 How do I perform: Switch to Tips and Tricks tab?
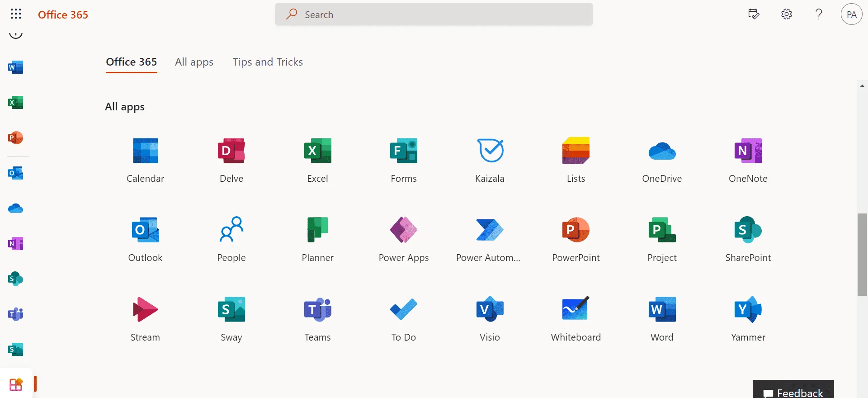point(268,62)
